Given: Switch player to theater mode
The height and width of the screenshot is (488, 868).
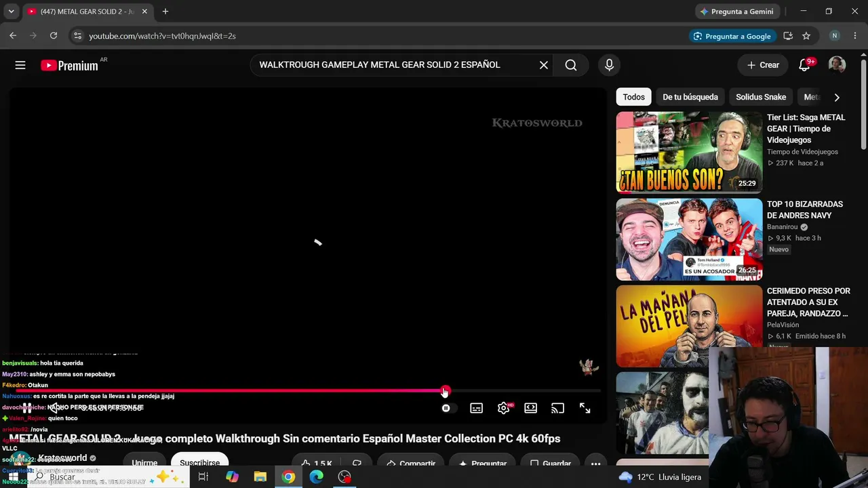Looking at the screenshot, I should (530, 408).
